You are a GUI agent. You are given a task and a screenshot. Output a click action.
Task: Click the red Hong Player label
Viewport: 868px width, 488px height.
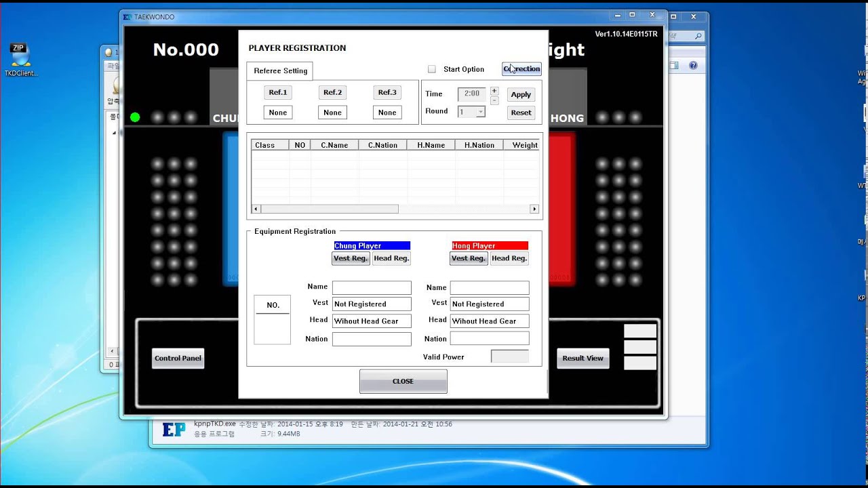pos(490,245)
